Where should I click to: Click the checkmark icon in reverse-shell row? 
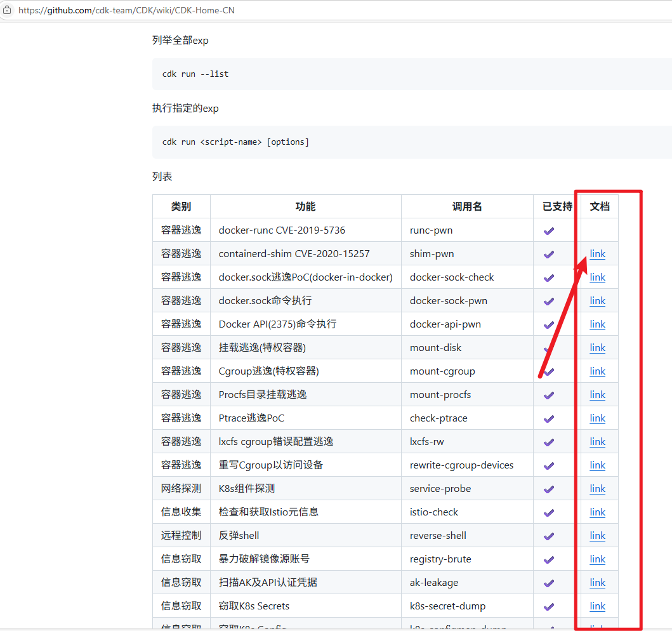tap(549, 536)
